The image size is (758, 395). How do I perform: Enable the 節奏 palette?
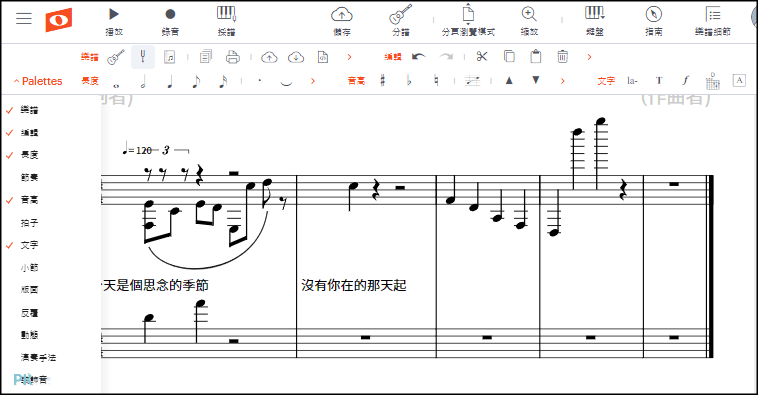pyautogui.click(x=29, y=177)
